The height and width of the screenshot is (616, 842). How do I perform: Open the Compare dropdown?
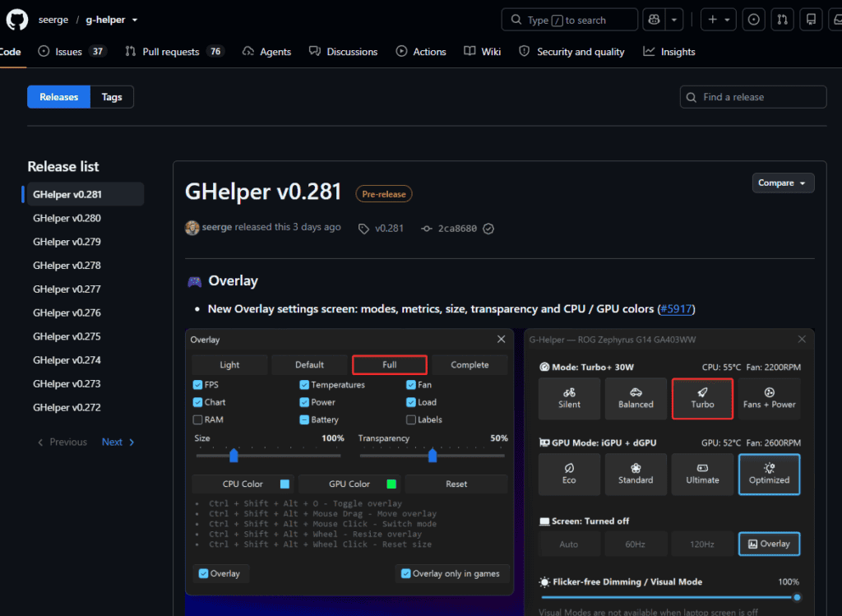[783, 183]
